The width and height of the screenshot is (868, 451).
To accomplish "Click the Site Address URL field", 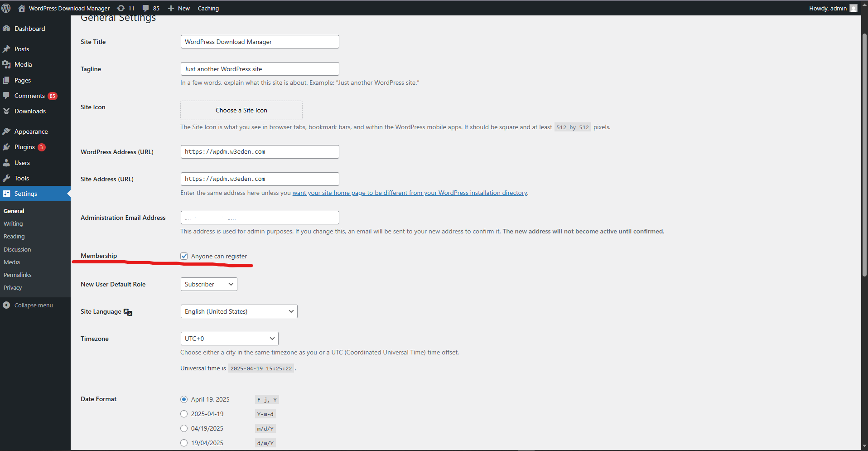I will point(260,179).
